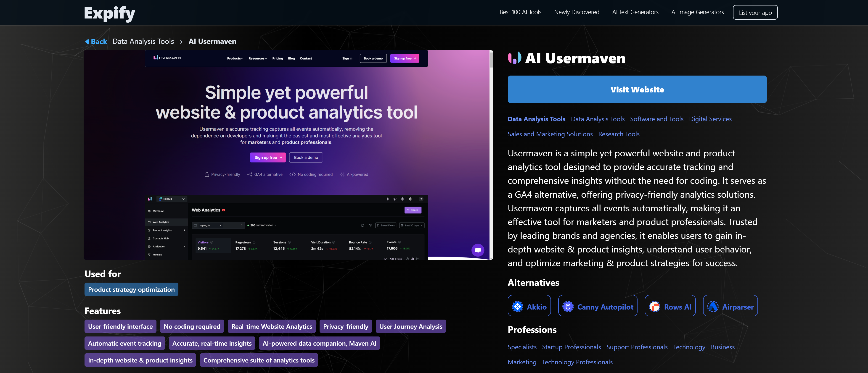Viewport: 868px width, 373px height.
Task: Select Comprehensive suite of analytics tools tag
Action: coord(259,360)
